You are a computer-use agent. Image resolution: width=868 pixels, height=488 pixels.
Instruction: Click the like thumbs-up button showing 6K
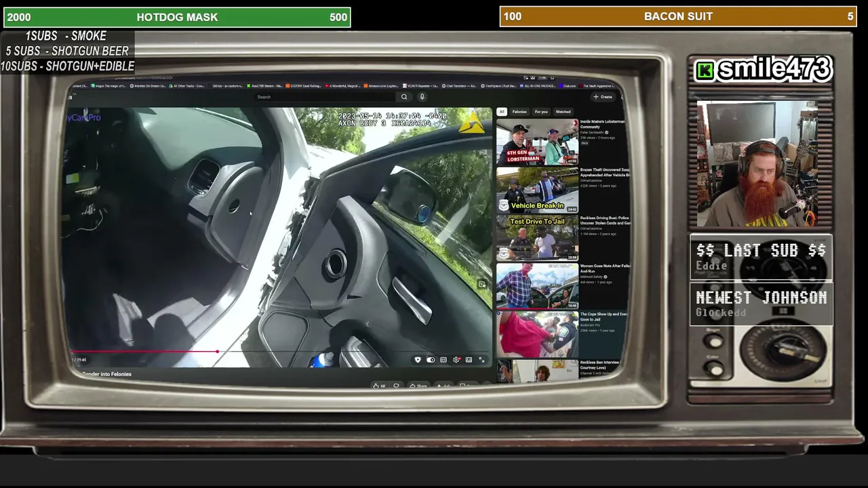coord(379,386)
